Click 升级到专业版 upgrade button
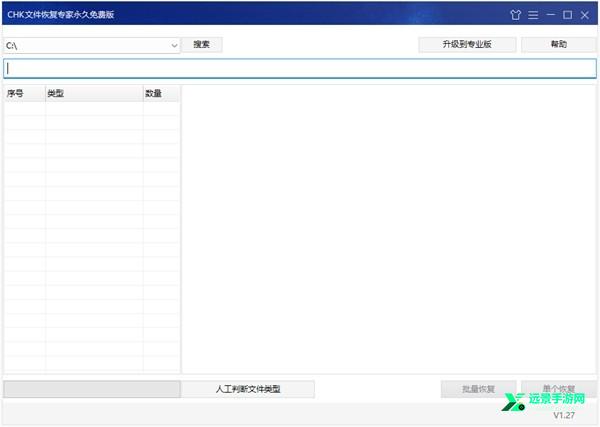Viewport: 600px width, 427px height. click(x=467, y=44)
